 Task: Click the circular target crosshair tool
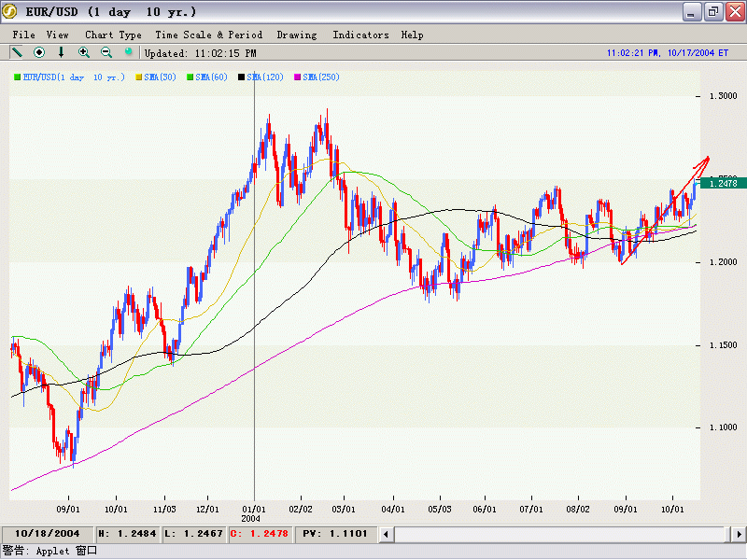[39, 53]
